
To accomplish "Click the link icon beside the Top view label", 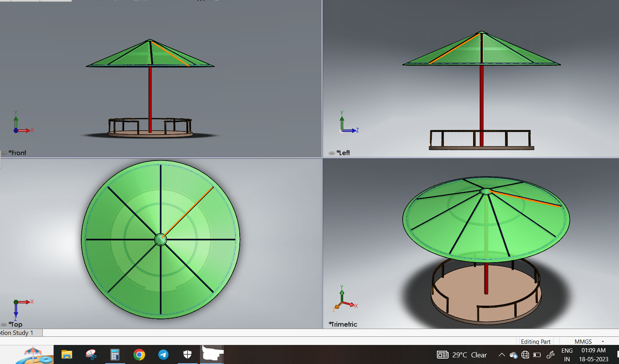I will point(4,325).
